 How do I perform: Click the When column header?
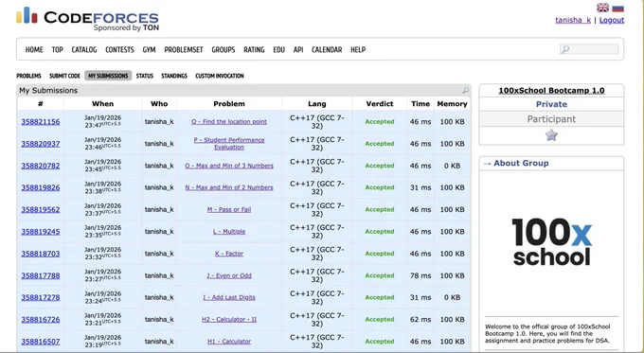tap(102, 104)
